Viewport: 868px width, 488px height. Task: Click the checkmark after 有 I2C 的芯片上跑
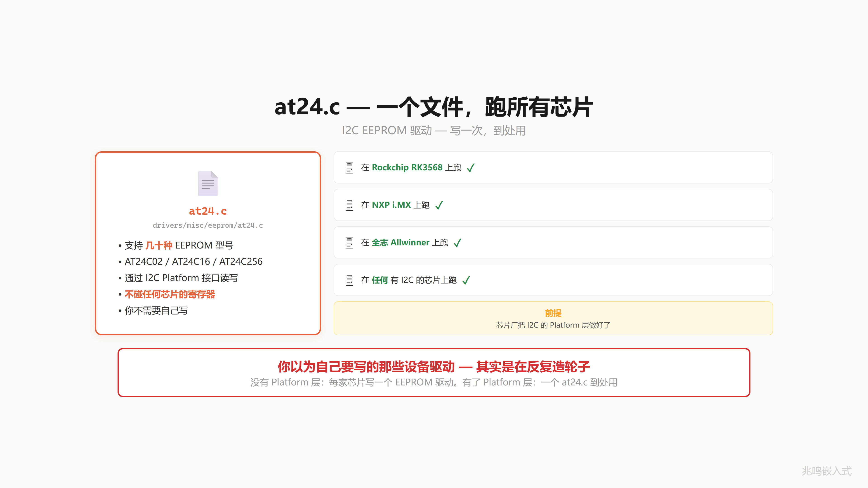point(466,280)
